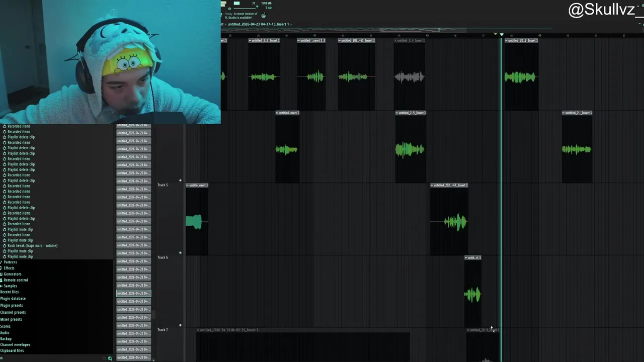Click breadcrumb untitled_2026-04-23 04-37-13_Insert 1

click(258, 24)
